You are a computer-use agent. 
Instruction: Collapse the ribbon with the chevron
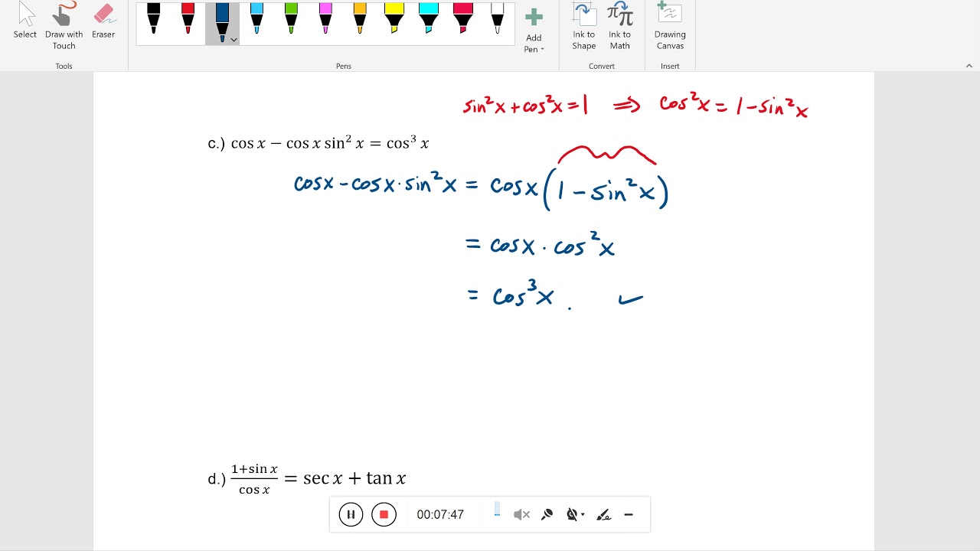[969, 66]
